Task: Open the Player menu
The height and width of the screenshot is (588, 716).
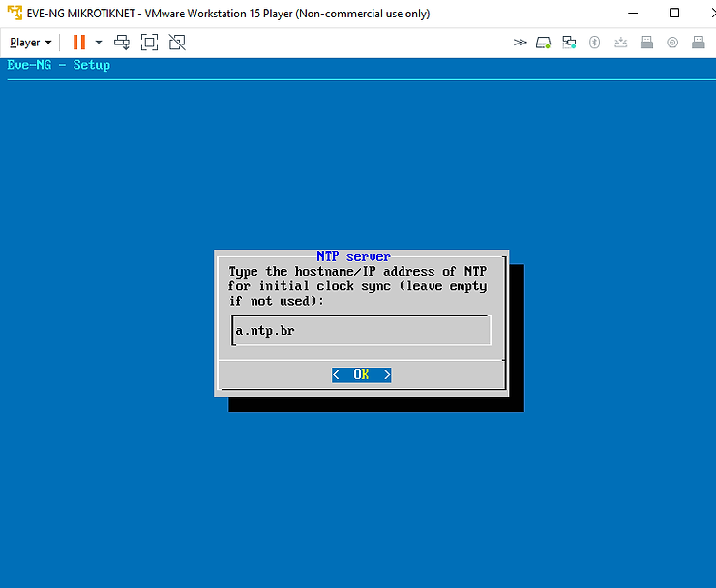Action: tap(31, 43)
